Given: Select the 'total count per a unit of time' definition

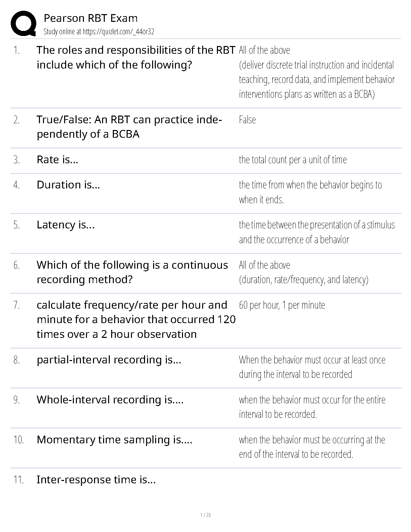Looking at the screenshot, I should (x=293, y=160).
